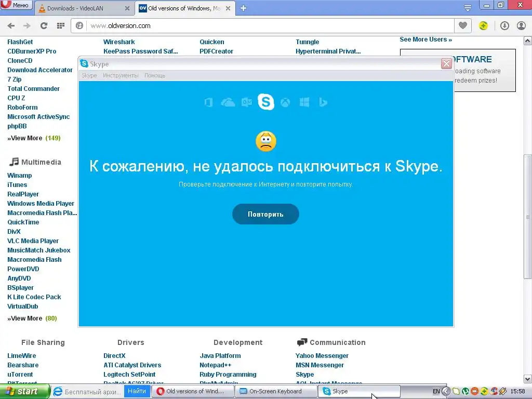Open the Skype menu in Skype window
This screenshot has width=532, height=399.
click(89, 75)
